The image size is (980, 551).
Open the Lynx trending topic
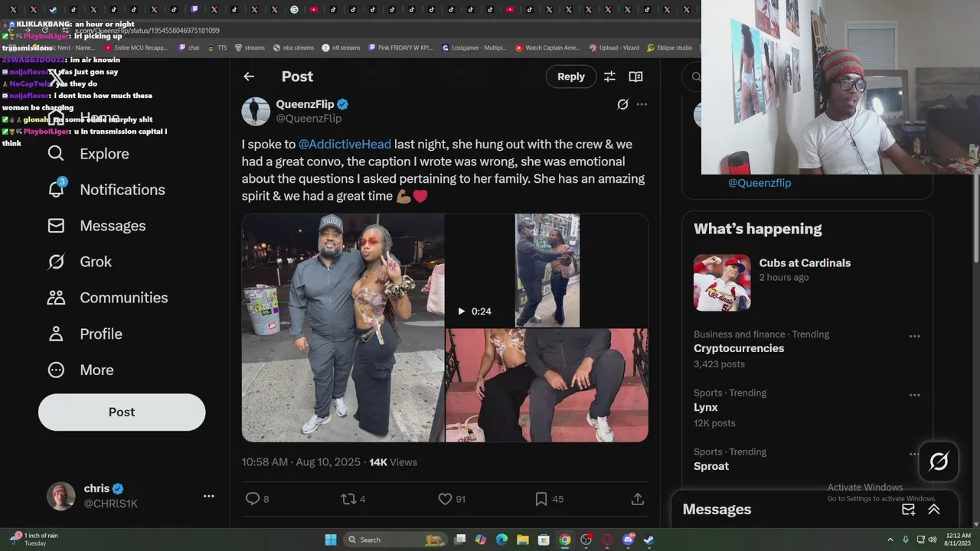tap(706, 407)
